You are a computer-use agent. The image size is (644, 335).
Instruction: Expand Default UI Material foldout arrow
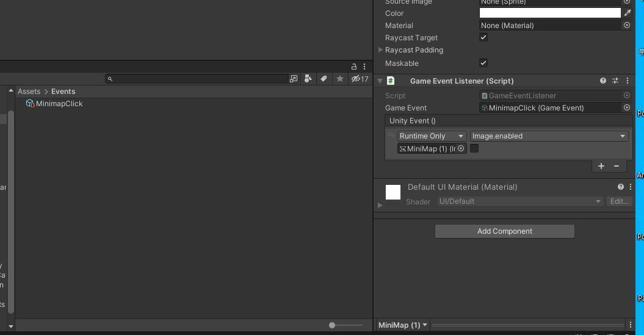[380, 205]
